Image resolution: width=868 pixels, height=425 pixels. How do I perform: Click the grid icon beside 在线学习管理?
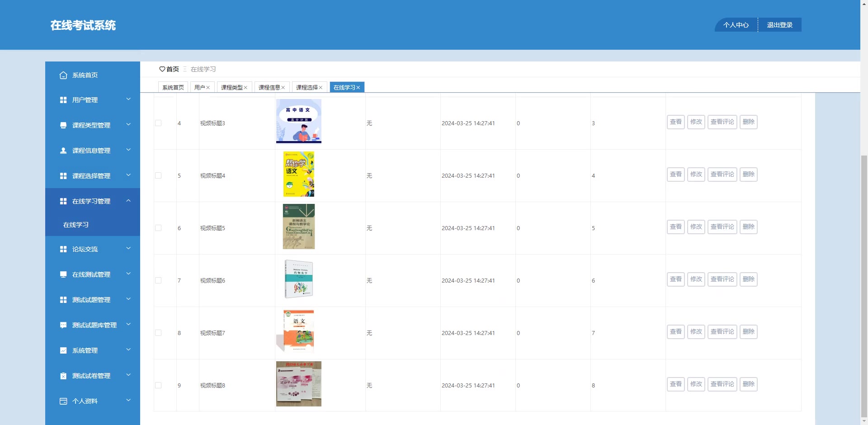(63, 201)
